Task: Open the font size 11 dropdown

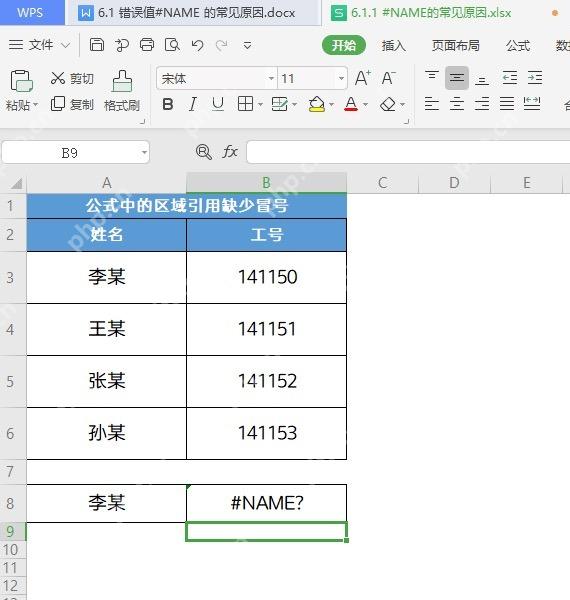Action: 341,78
